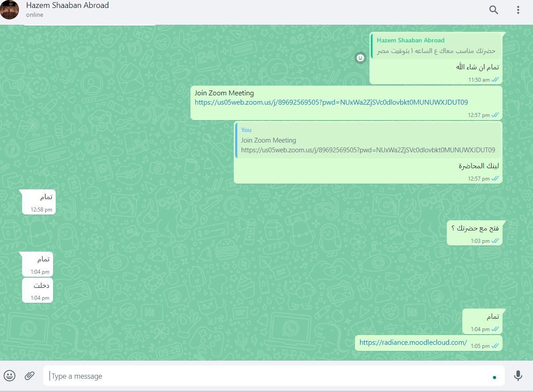
Task: Click the sent message at 1:03 pm
Action: tap(475, 233)
